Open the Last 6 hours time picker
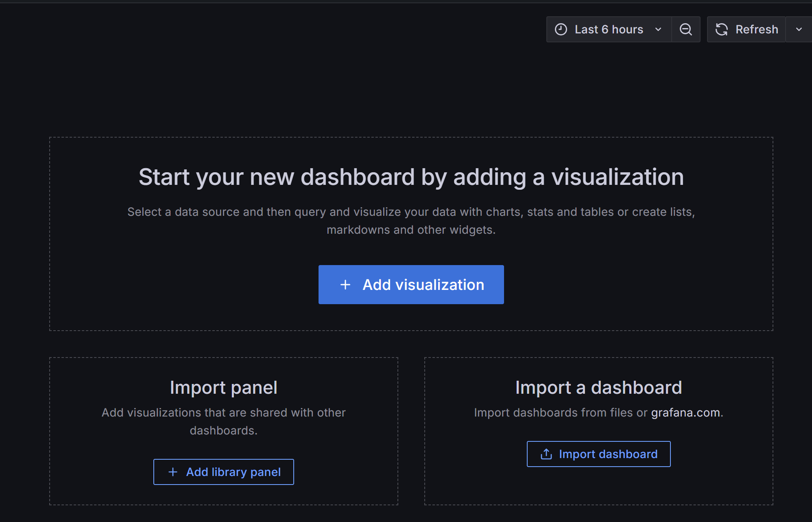Screen dimensions: 812x522 point(609,29)
